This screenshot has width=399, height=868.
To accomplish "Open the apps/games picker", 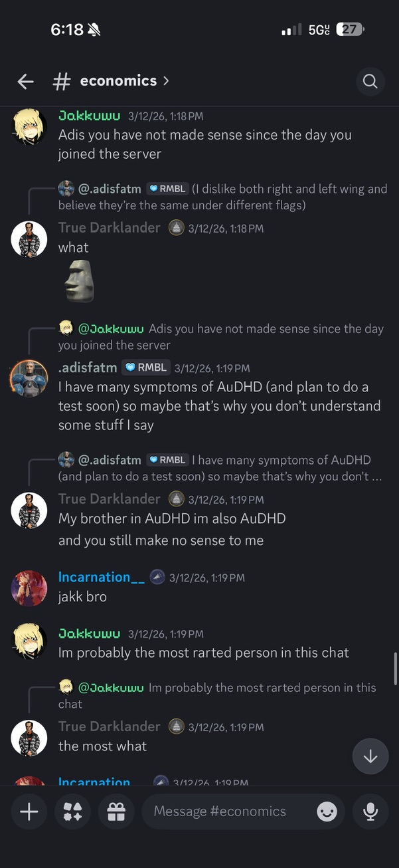I will pyautogui.click(x=72, y=811).
